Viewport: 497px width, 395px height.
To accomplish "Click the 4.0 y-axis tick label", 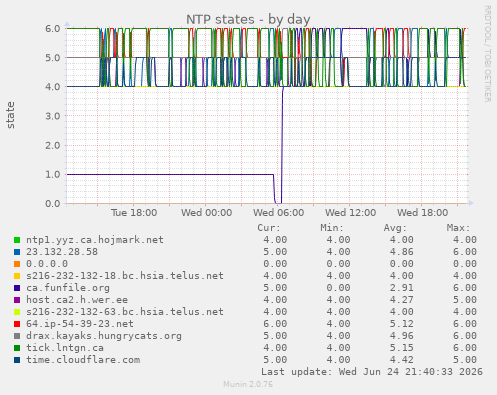I will click(53, 87).
